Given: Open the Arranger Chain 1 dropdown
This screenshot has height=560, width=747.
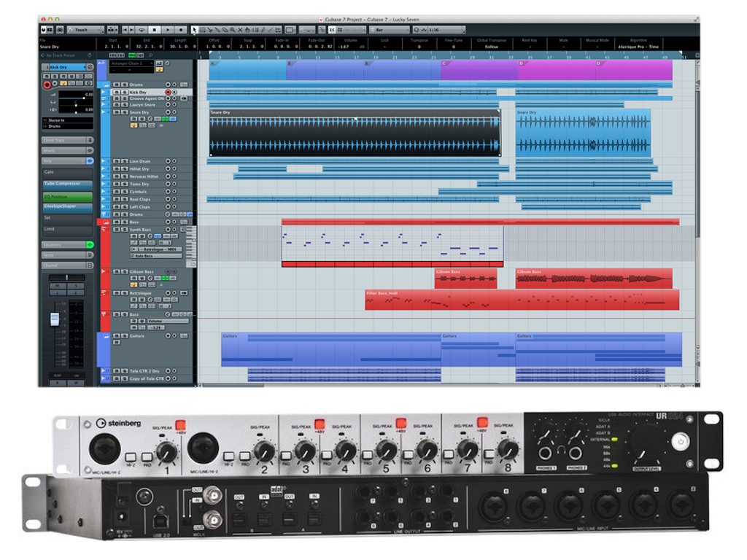Looking at the screenshot, I should pos(132,63).
